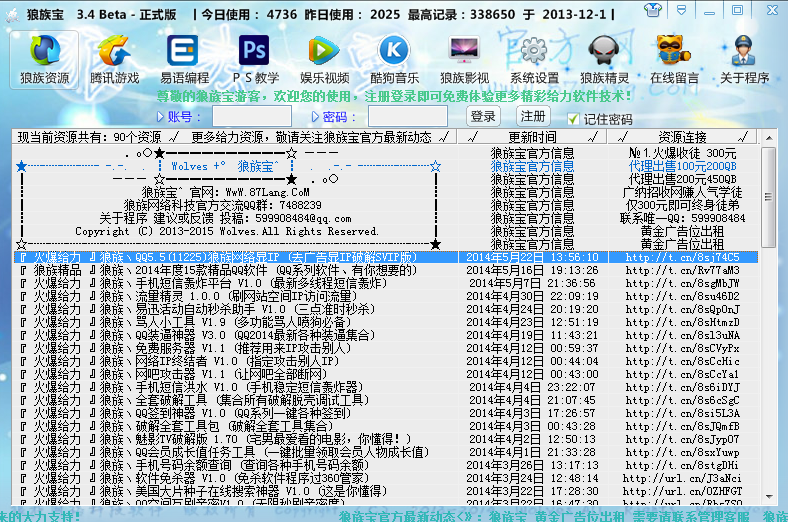
Task: Open the title bar dropdown menu arrow
Action: (681, 10)
